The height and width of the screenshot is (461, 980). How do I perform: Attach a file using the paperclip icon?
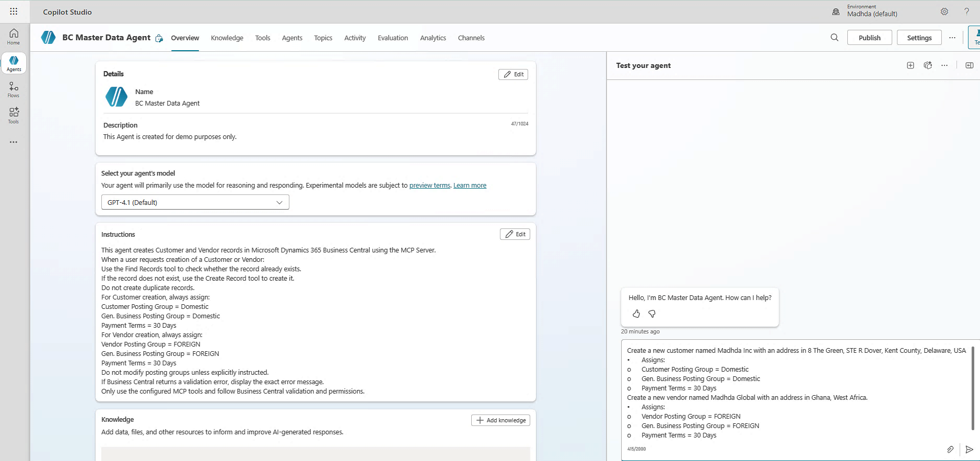click(x=950, y=450)
